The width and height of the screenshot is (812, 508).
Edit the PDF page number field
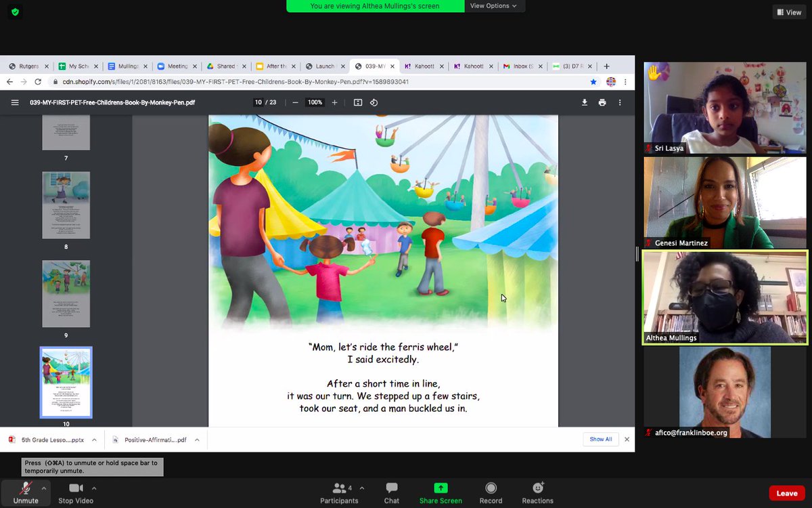pyautogui.click(x=258, y=102)
